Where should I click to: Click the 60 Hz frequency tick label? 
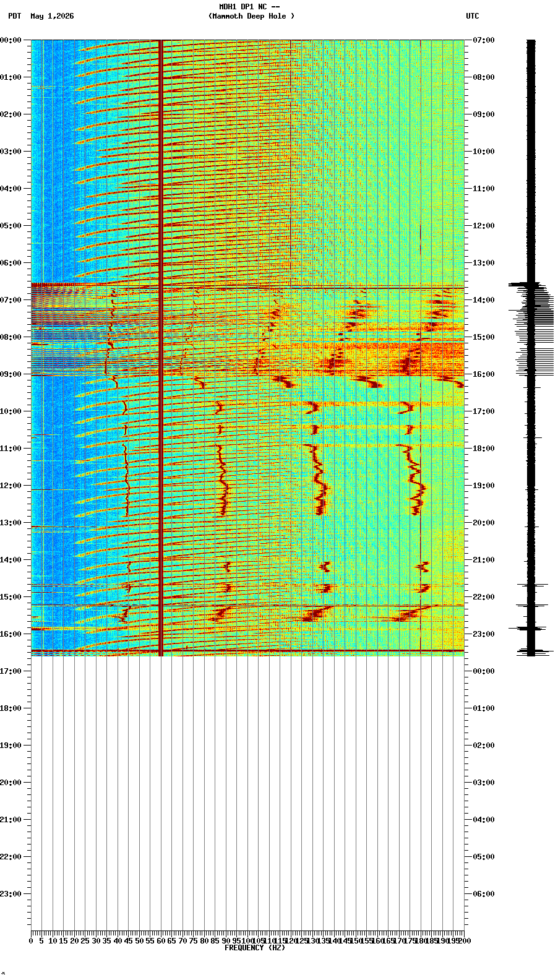tap(161, 941)
